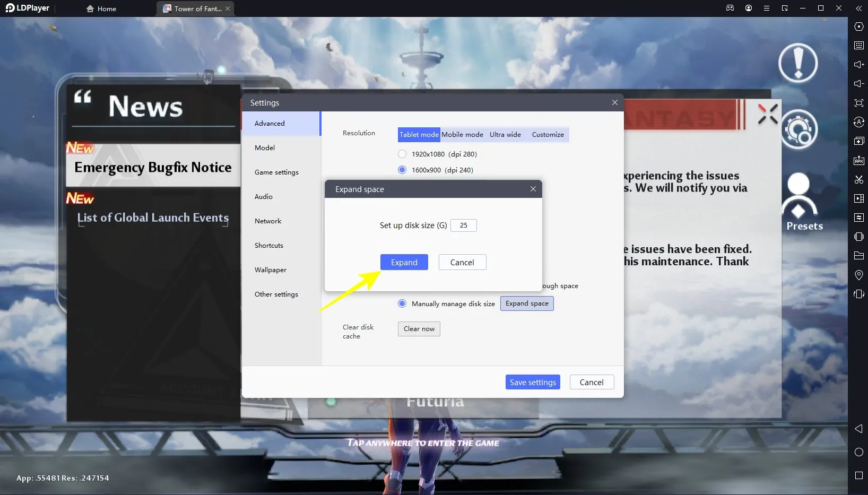Click the volume down icon

coord(858,84)
